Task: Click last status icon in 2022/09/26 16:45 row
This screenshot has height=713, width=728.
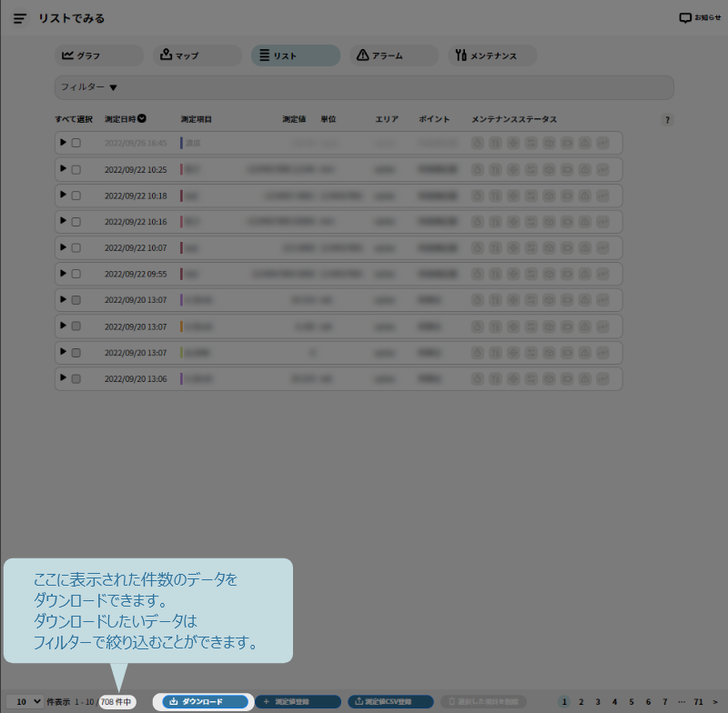Action: pos(602,143)
